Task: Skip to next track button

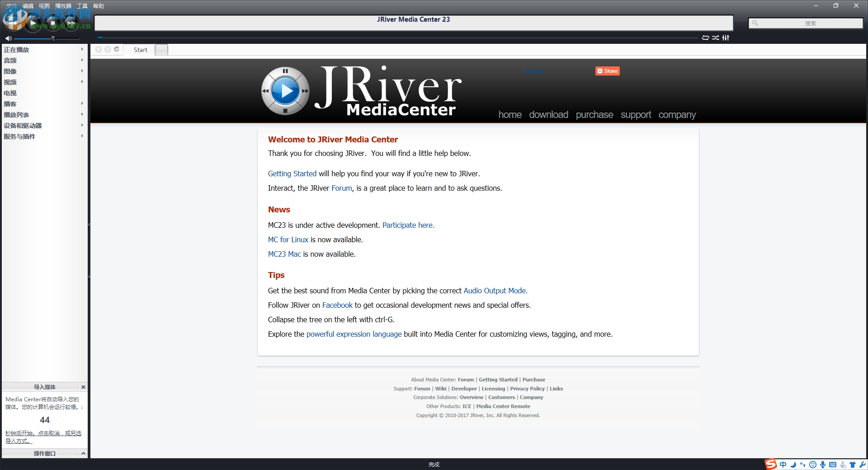Action: (x=71, y=23)
